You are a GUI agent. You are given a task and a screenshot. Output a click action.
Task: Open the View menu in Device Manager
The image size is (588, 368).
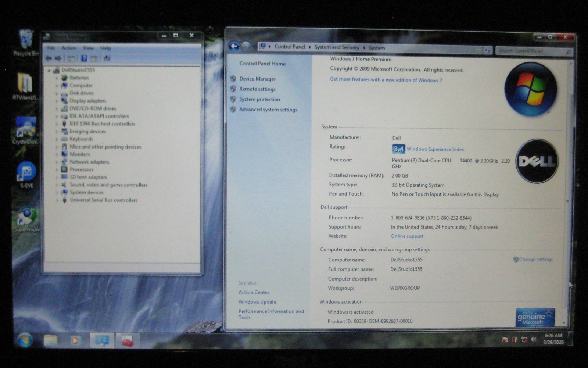[x=88, y=48]
